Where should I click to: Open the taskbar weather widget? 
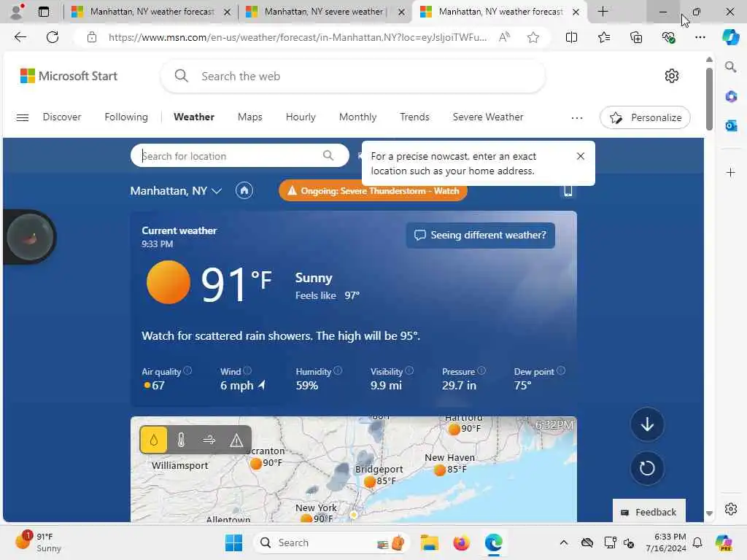38,542
